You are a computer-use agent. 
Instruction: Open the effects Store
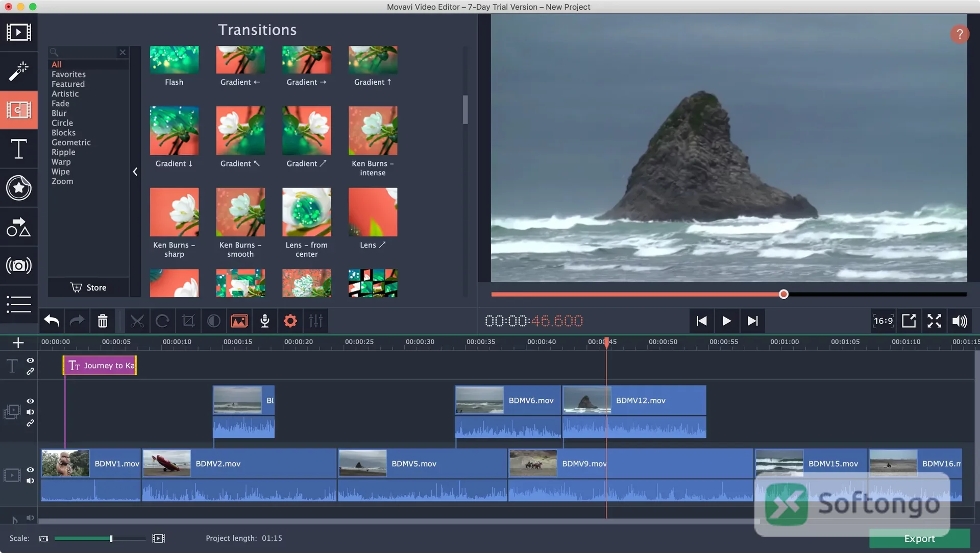tap(88, 287)
